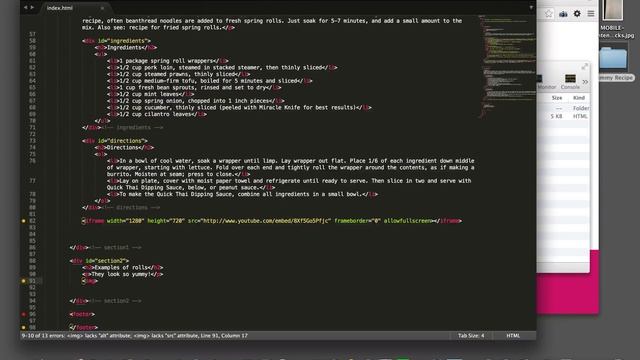Click the div id="directions" line
The width and height of the screenshot is (640, 360).
115,141
